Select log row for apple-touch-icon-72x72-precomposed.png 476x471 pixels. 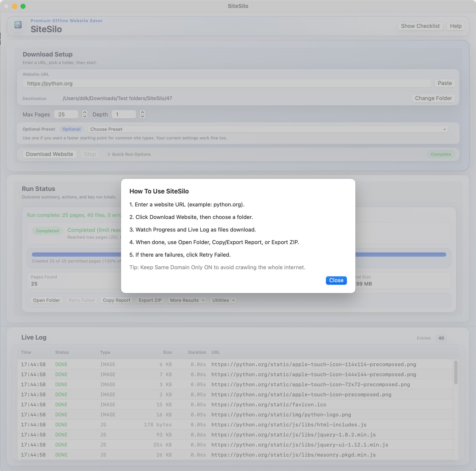coord(235,385)
